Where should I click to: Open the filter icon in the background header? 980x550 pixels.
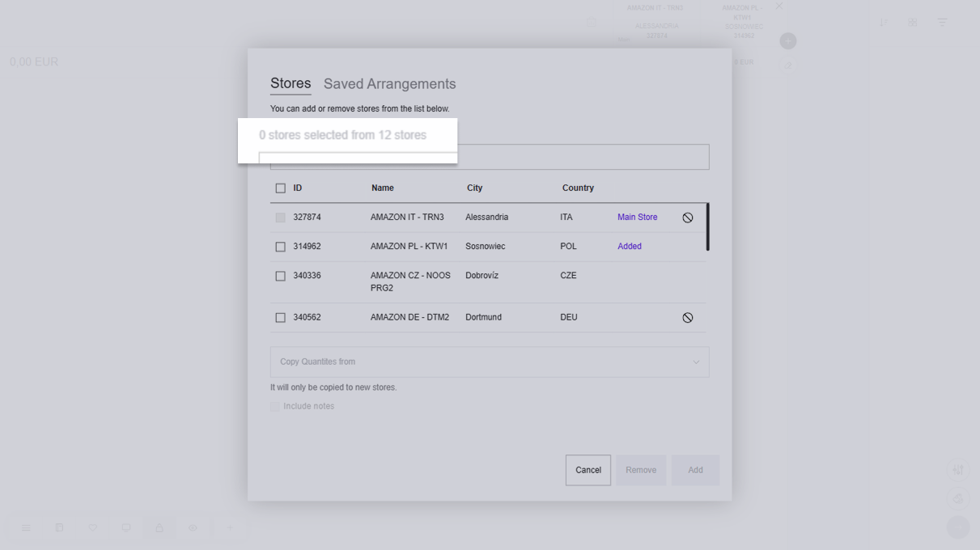point(943,23)
